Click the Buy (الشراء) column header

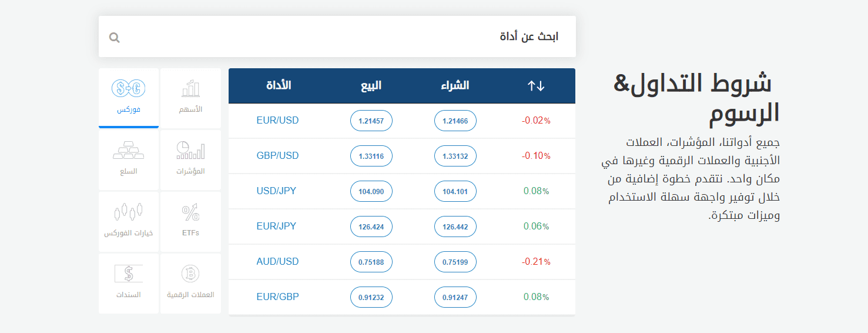pyautogui.click(x=455, y=86)
